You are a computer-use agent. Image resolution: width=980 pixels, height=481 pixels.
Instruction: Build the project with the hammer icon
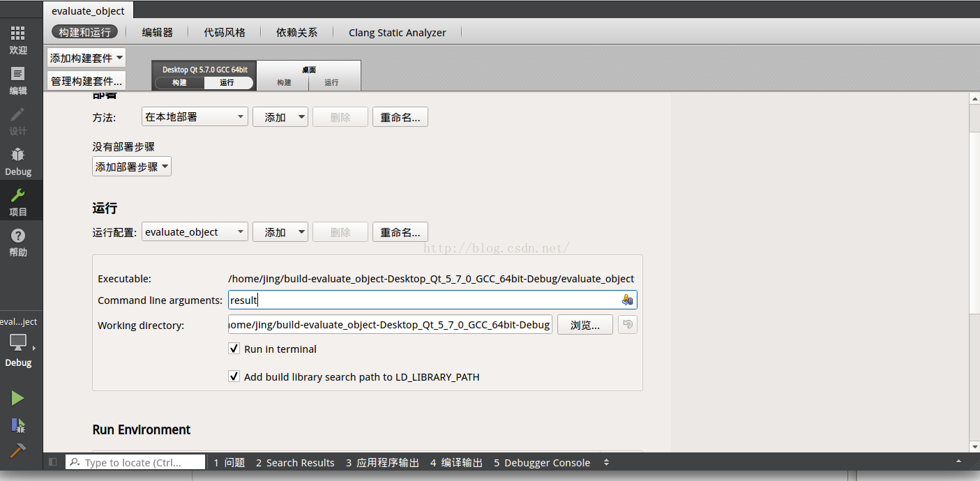(17, 450)
